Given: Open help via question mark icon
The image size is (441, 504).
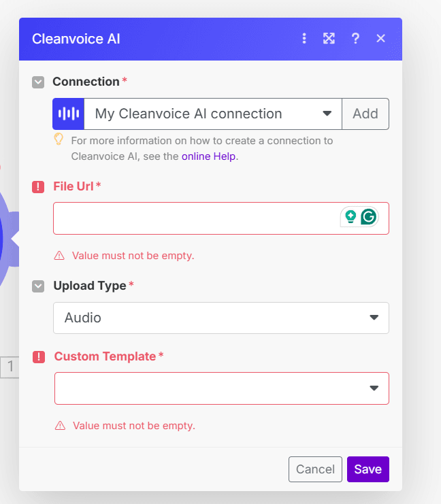Looking at the screenshot, I should [355, 38].
